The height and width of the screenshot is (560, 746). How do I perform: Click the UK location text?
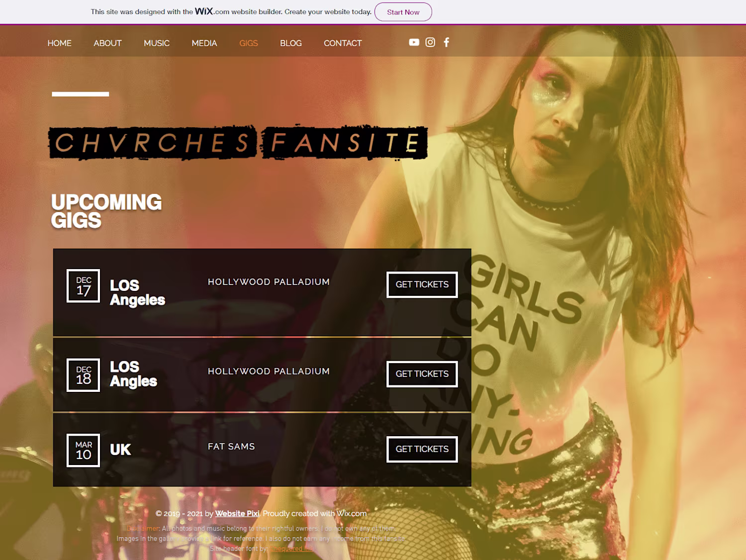click(120, 450)
